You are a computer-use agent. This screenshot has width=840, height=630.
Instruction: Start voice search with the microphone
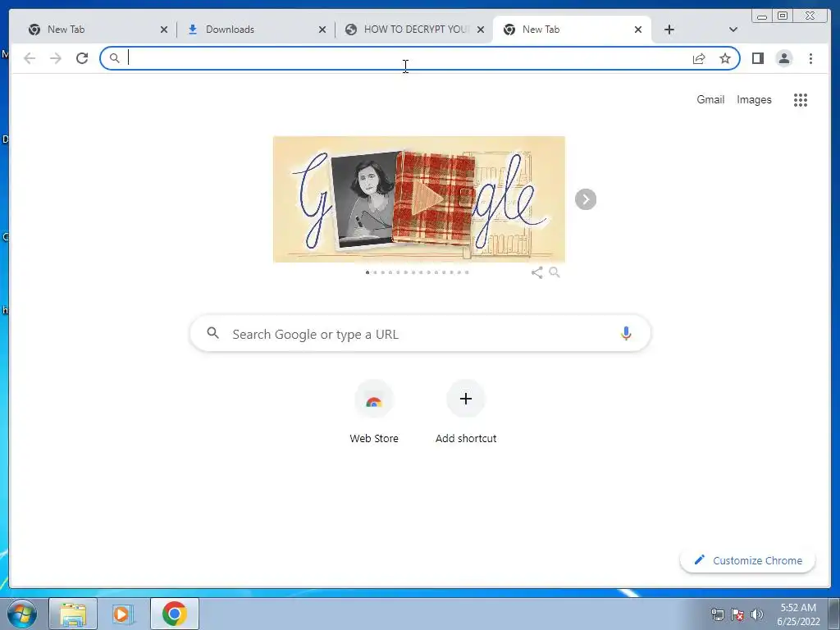point(626,333)
